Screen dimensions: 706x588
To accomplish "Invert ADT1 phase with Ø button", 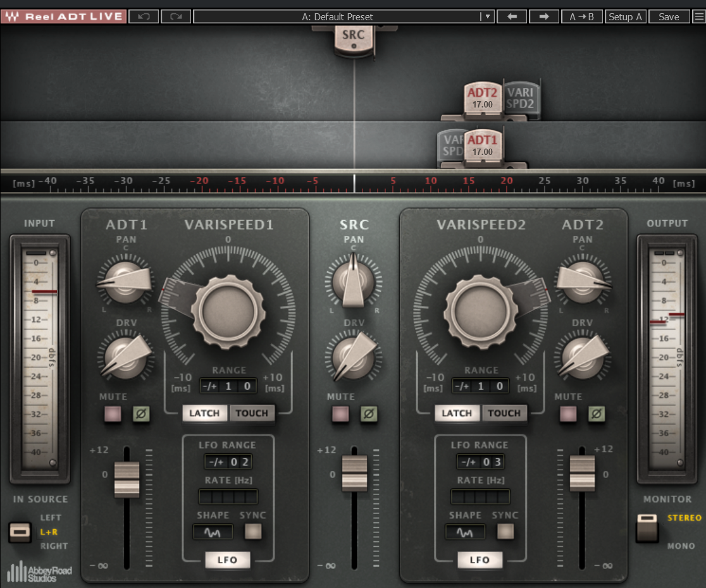I will (x=141, y=413).
